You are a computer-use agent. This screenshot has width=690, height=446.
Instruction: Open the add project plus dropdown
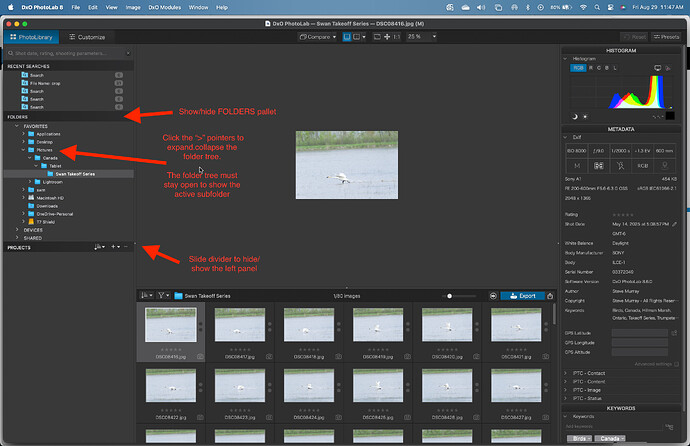pyautogui.click(x=115, y=247)
